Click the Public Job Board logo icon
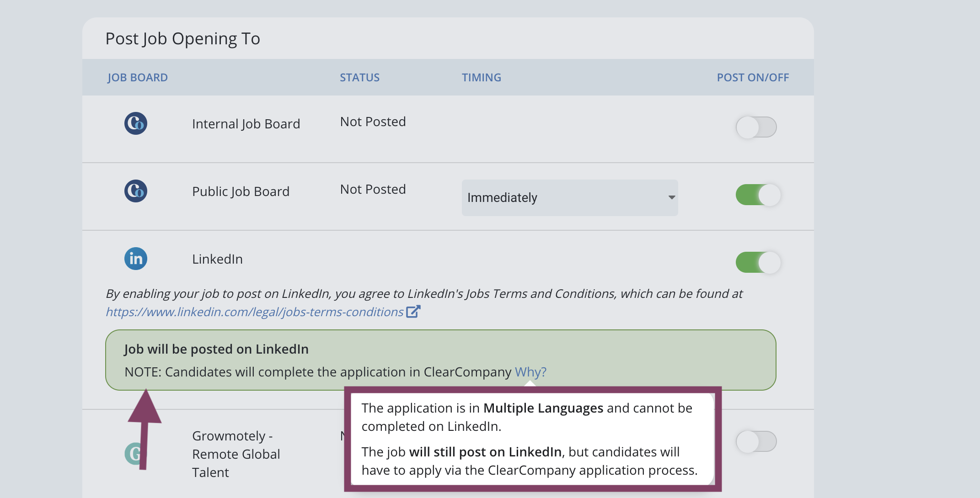Image resolution: width=980 pixels, height=498 pixels. (136, 191)
